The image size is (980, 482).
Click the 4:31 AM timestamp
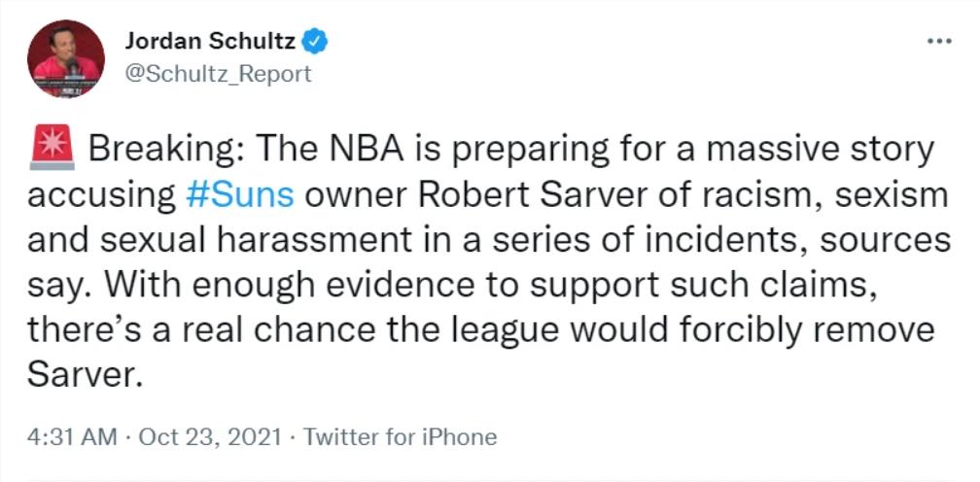coord(72,436)
